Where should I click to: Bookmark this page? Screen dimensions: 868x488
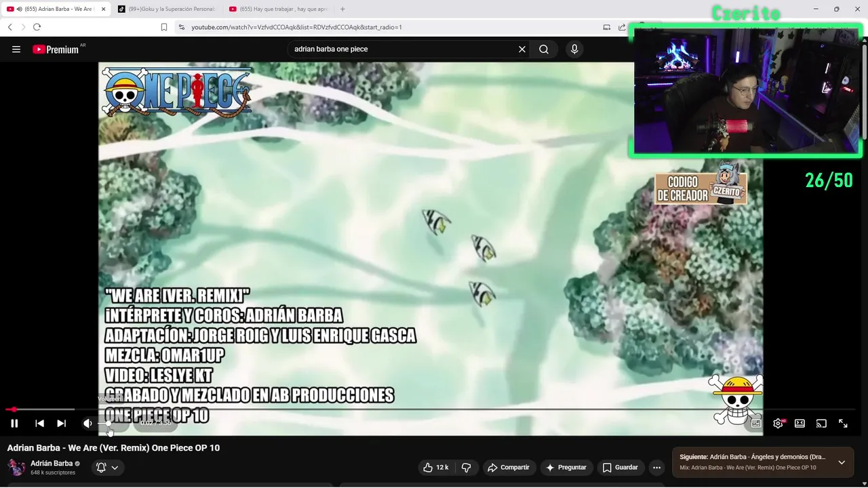[x=164, y=27]
